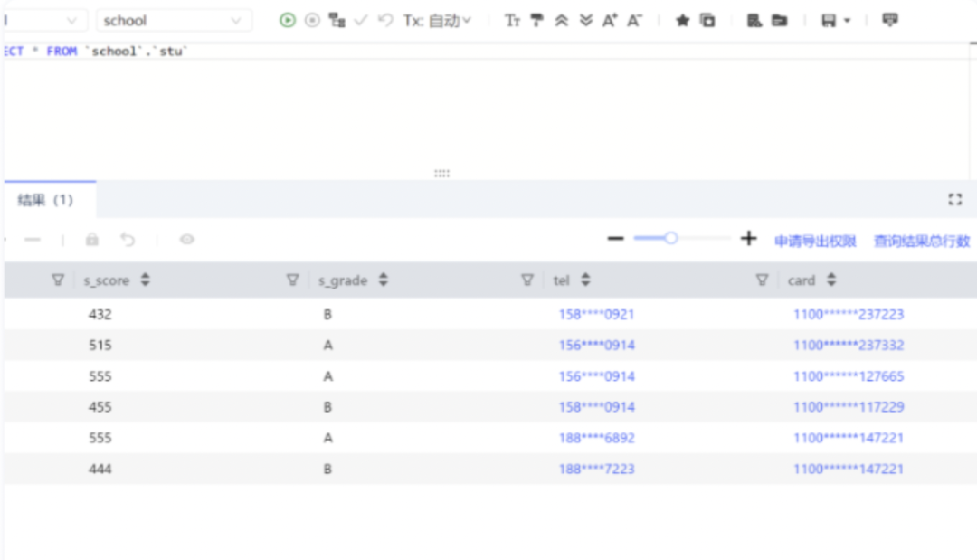977x560 pixels.
Task: Click the save disk icon
Action: coord(828,21)
